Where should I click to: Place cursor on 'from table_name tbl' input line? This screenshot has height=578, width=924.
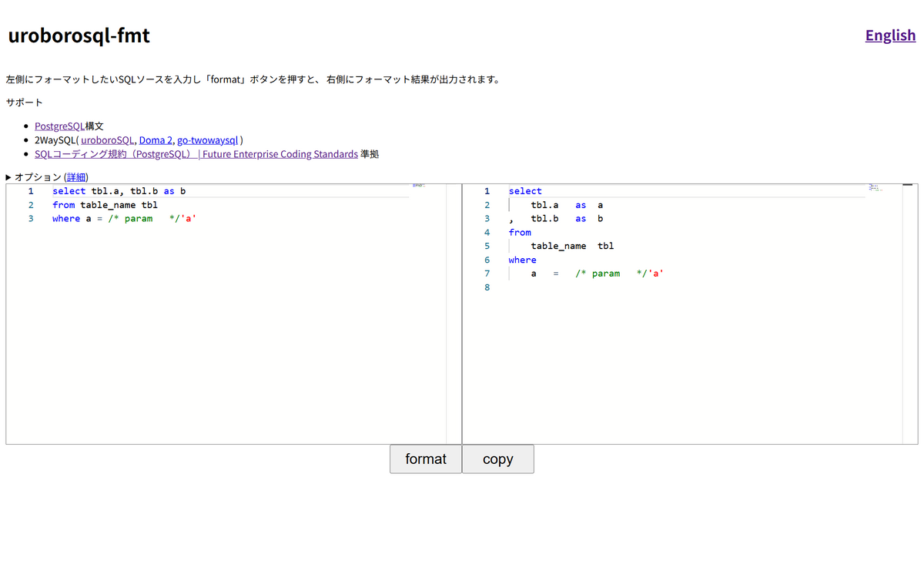click(x=105, y=205)
